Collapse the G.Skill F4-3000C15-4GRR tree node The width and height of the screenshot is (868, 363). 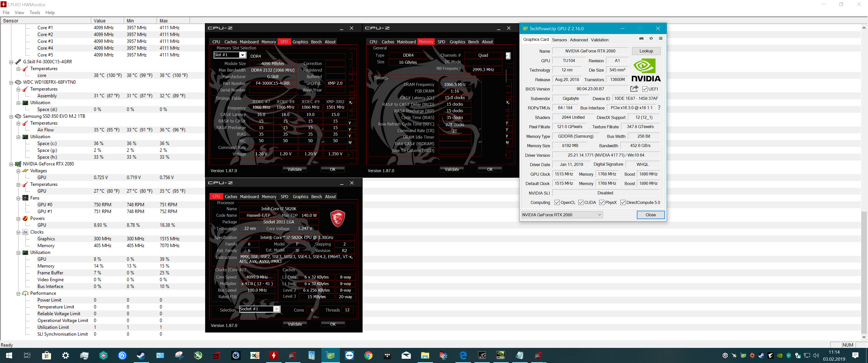pos(11,62)
